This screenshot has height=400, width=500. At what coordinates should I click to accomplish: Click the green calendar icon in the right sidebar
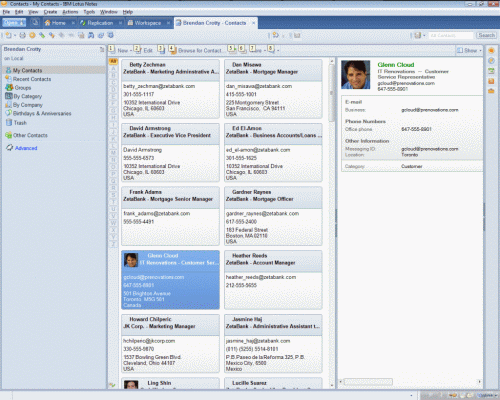point(491,71)
